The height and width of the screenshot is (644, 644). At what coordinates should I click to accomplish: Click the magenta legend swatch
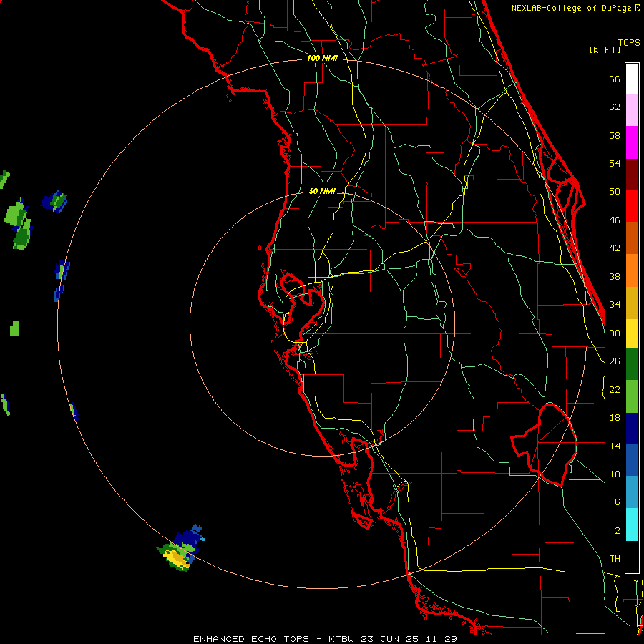632,142
